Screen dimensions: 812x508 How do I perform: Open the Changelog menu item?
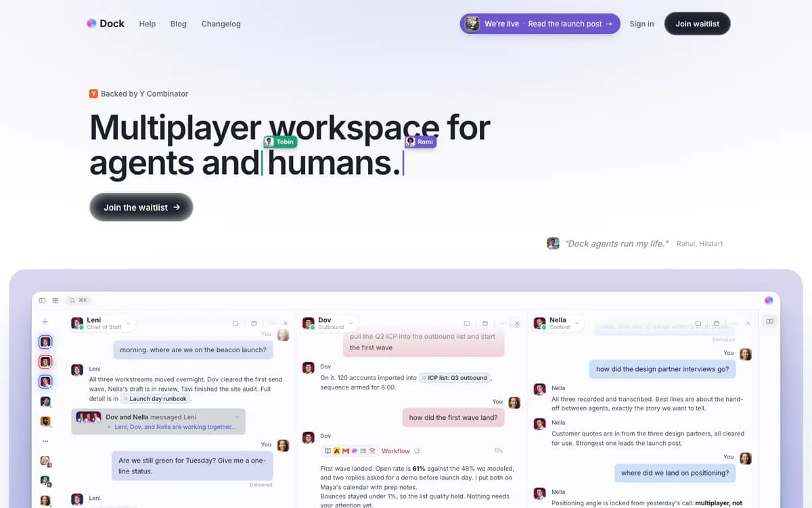221,24
